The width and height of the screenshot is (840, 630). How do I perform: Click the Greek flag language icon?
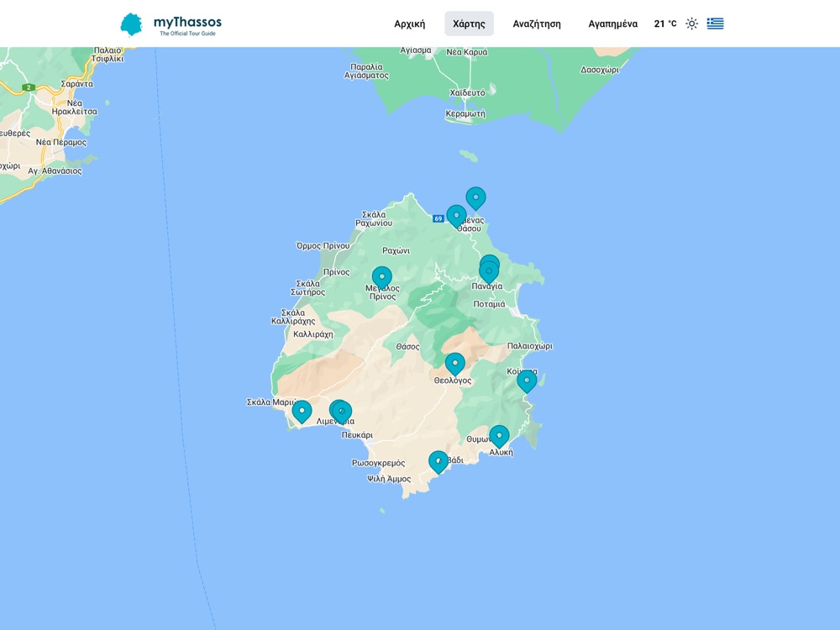(715, 24)
